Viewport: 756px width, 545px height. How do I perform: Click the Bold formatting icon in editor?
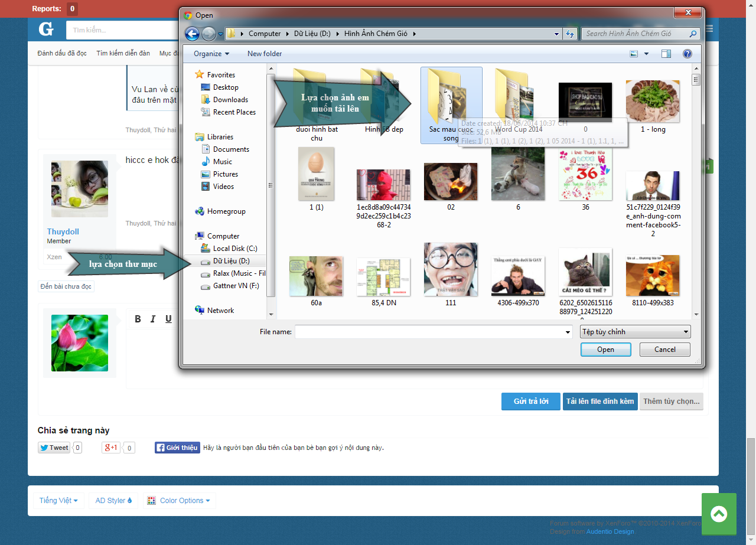click(138, 319)
